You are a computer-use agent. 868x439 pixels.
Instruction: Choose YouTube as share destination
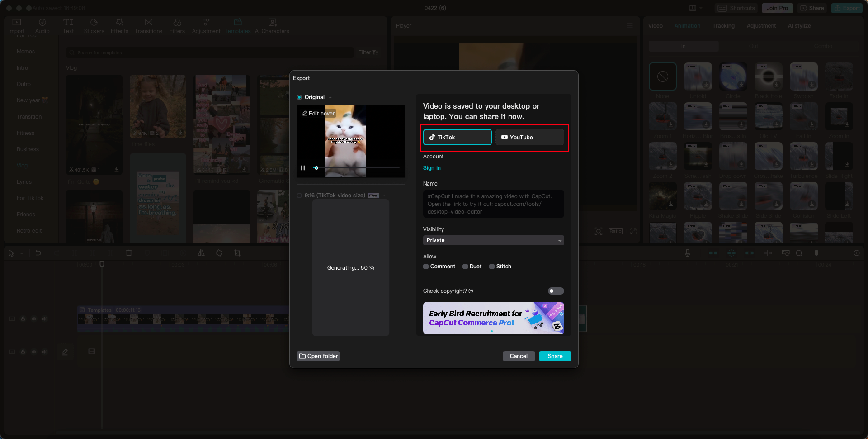530,137
